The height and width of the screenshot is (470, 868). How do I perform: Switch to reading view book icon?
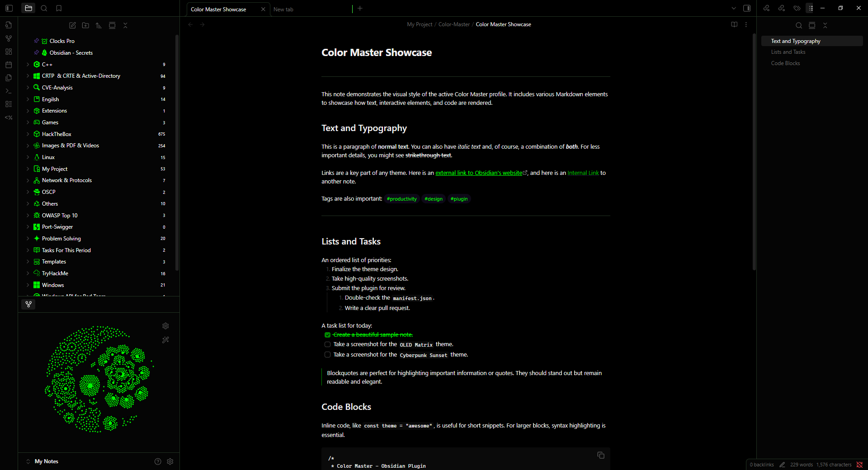click(x=734, y=24)
